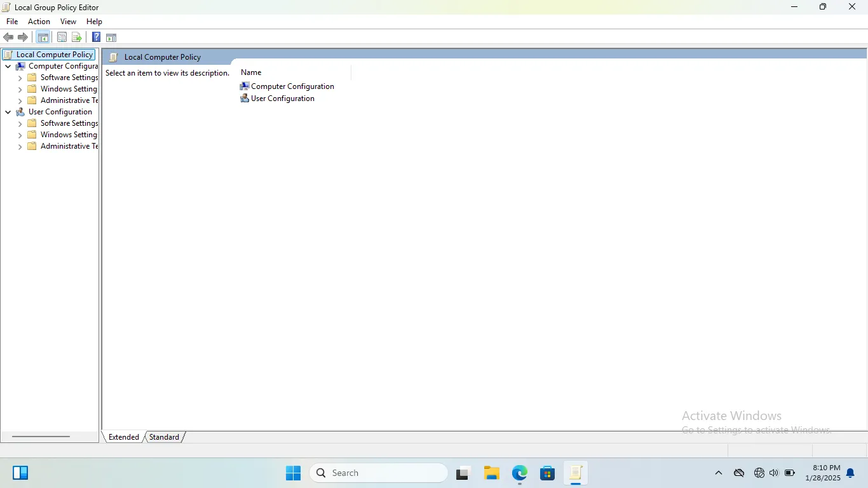Open the View menu

coord(68,22)
